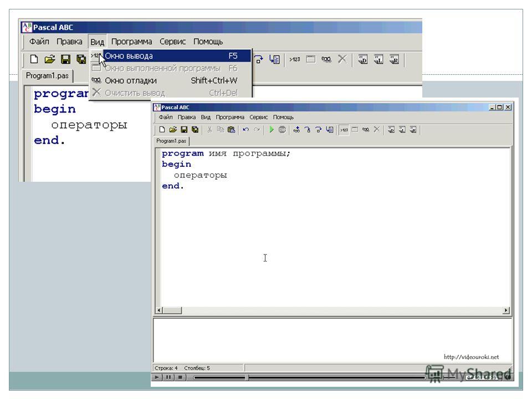Click left arrow of horizontal scrollbar
The height and width of the screenshot is (399, 532).
159,310
